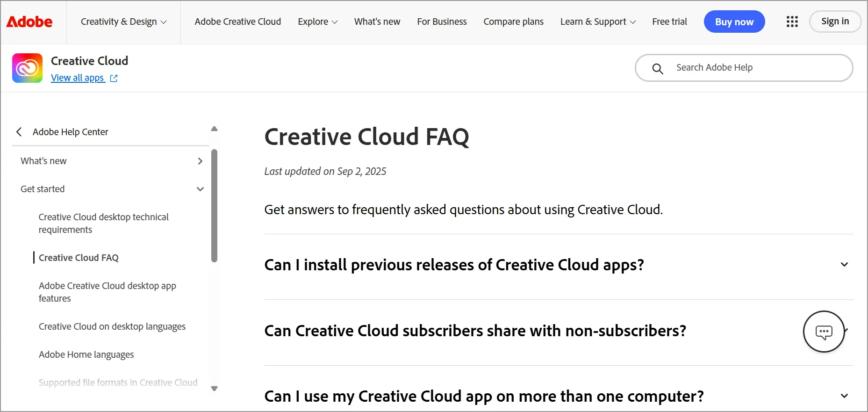Follow the View all apps link

pyautogui.click(x=78, y=78)
